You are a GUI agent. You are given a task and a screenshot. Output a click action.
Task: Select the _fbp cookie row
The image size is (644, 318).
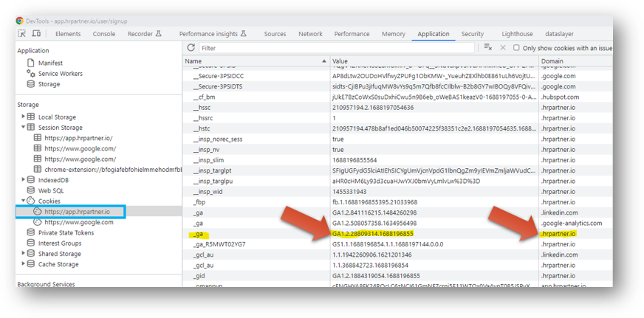tap(397, 202)
